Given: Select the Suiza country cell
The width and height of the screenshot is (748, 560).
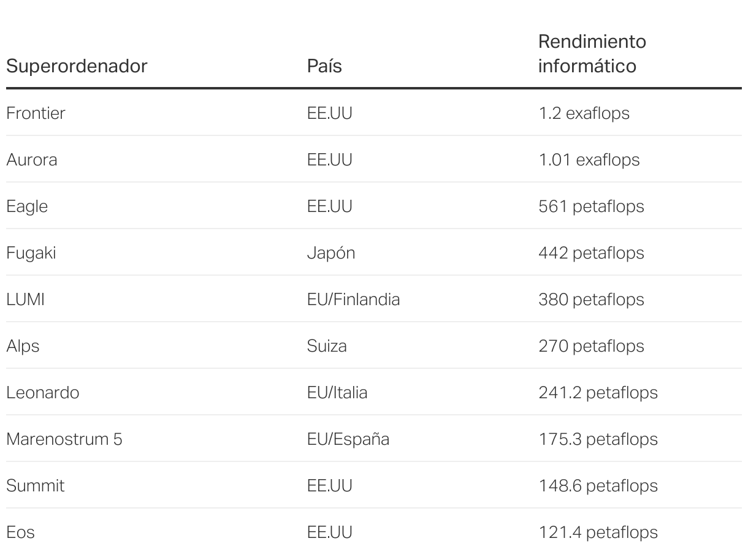Looking at the screenshot, I should coord(327,346).
